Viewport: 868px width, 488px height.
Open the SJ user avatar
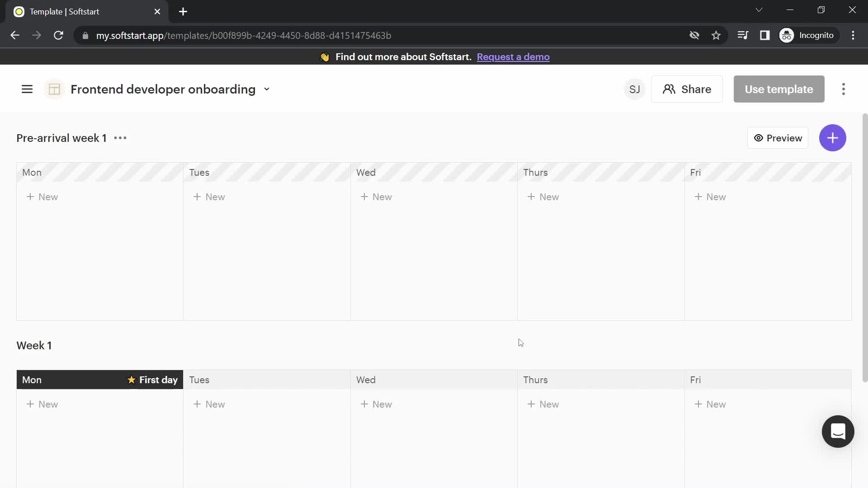click(635, 89)
